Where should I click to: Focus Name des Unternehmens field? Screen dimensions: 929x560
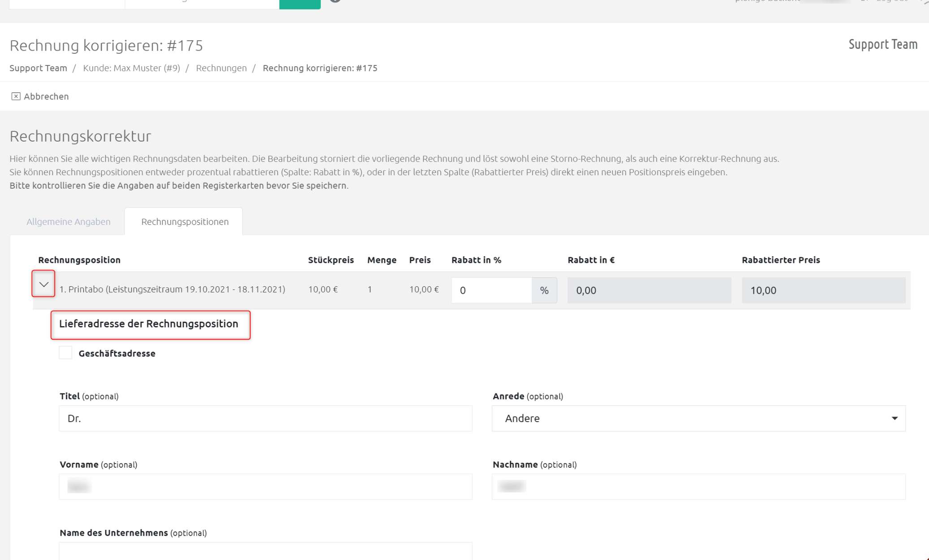265,552
